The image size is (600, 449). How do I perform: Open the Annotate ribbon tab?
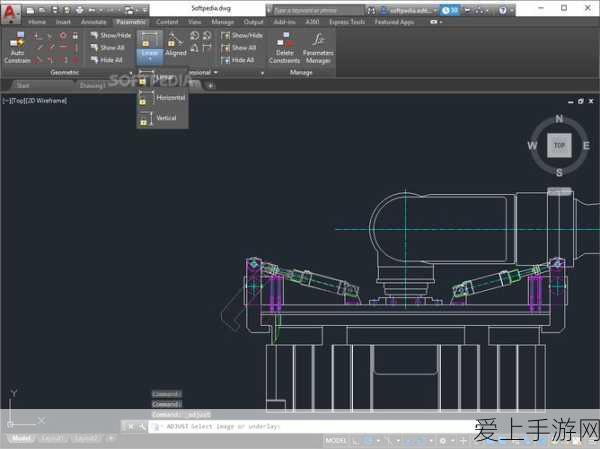click(x=93, y=22)
